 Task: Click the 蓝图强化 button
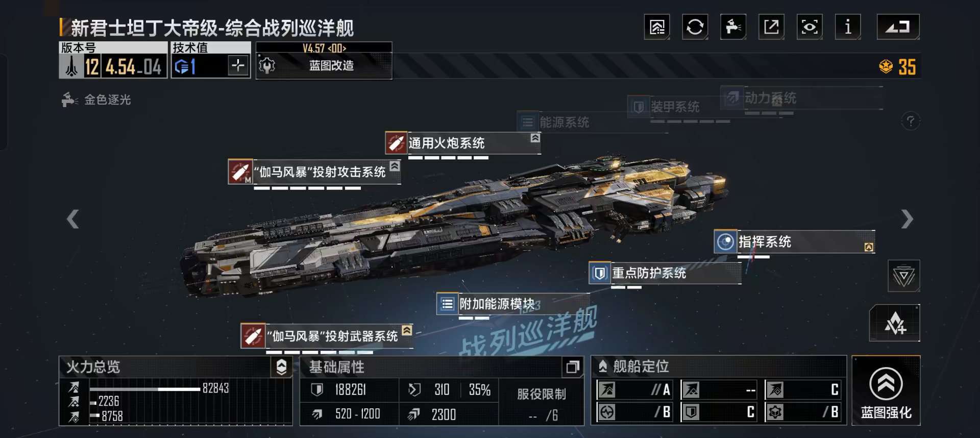tap(886, 391)
